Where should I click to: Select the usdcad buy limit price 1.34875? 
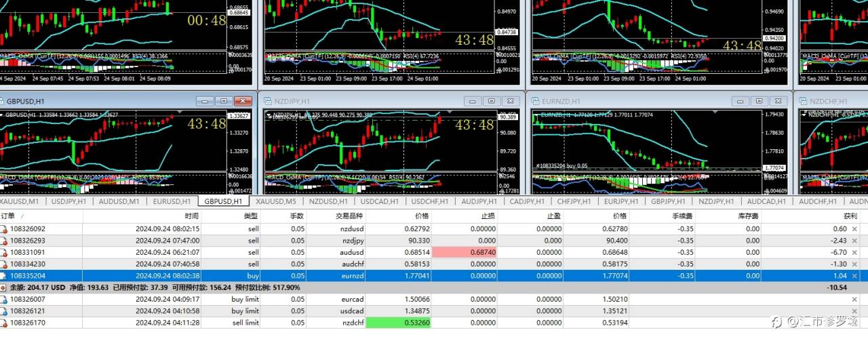(416, 310)
